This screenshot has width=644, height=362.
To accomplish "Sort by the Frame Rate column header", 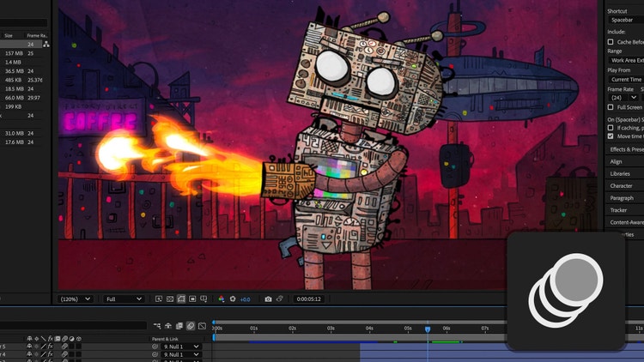I will pos(37,36).
